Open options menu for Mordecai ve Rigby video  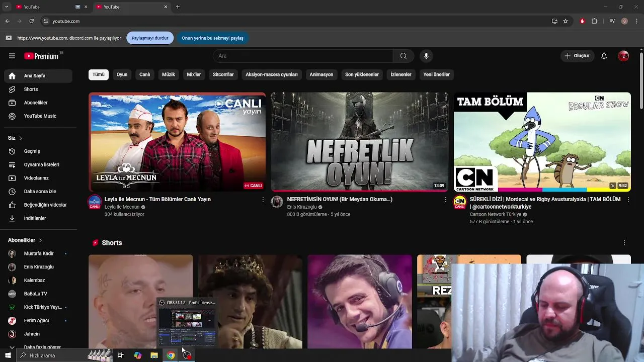click(628, 200)
